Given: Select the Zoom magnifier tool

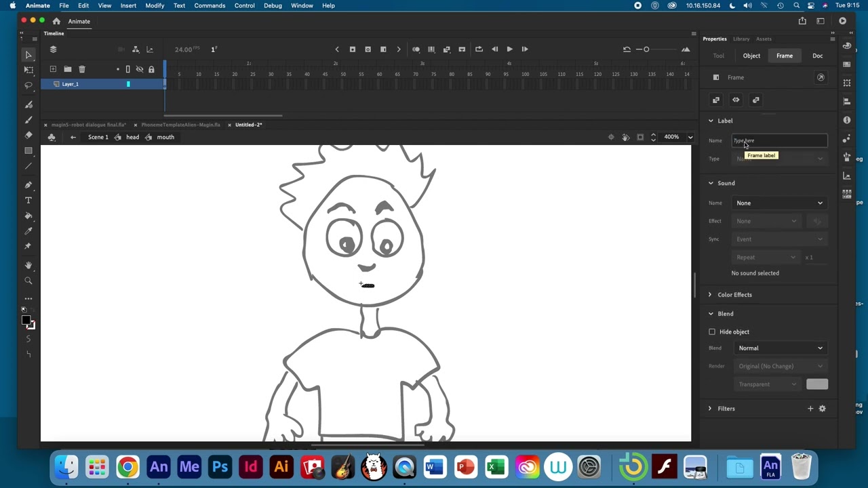Looking at the screenshot, I should (28, 281).
